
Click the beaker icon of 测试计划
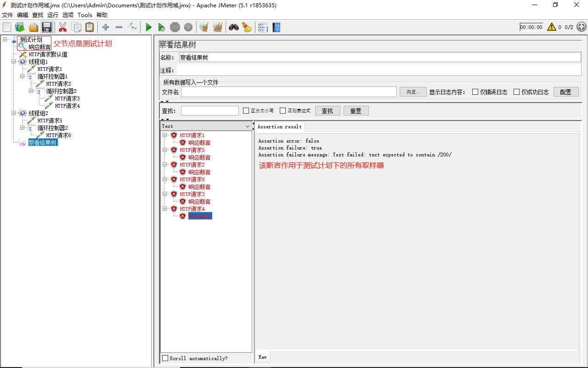[14, 40]
